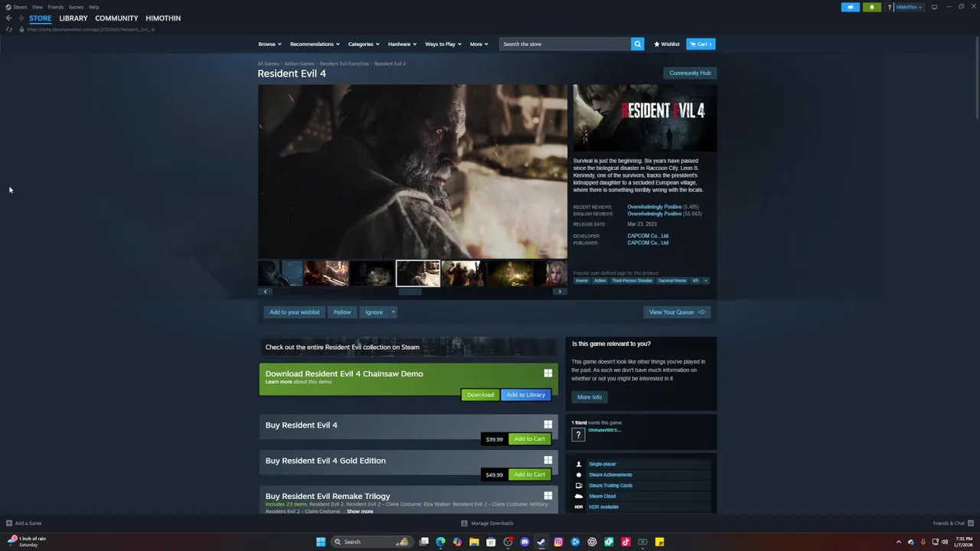Click the store search magnifier button
Image resolution: width=980 pixels, height=551 pixels.
pos(637,44)
